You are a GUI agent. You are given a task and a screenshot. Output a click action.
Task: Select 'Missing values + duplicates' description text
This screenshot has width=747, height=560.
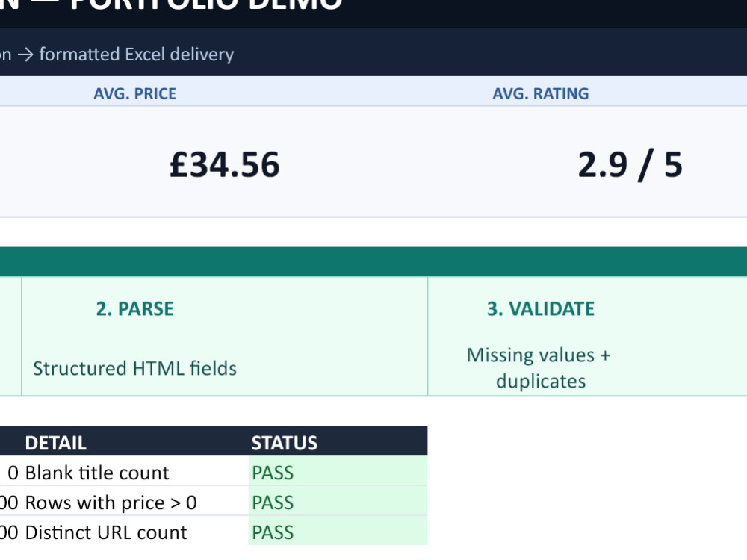coord(540,368)
